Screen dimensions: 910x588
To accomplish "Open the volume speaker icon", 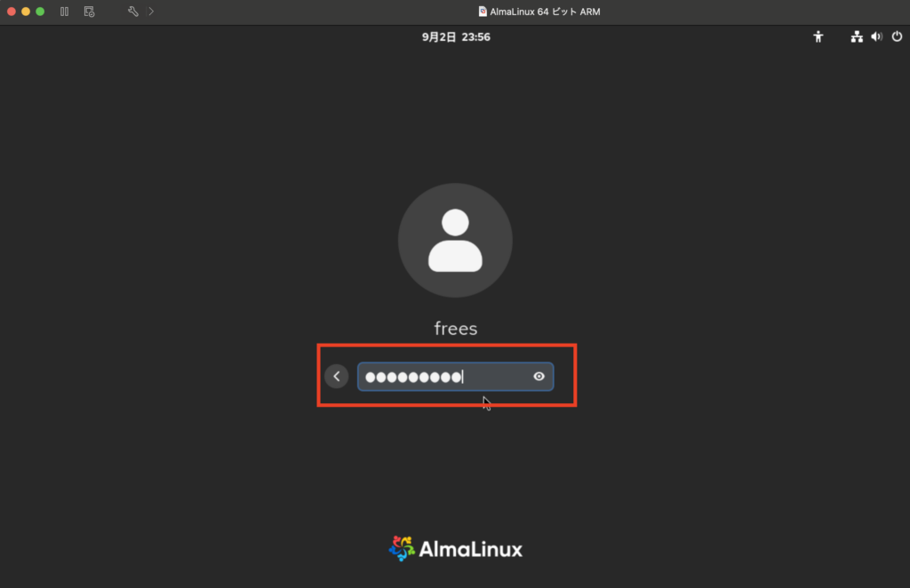I will [x=876, y=37].
